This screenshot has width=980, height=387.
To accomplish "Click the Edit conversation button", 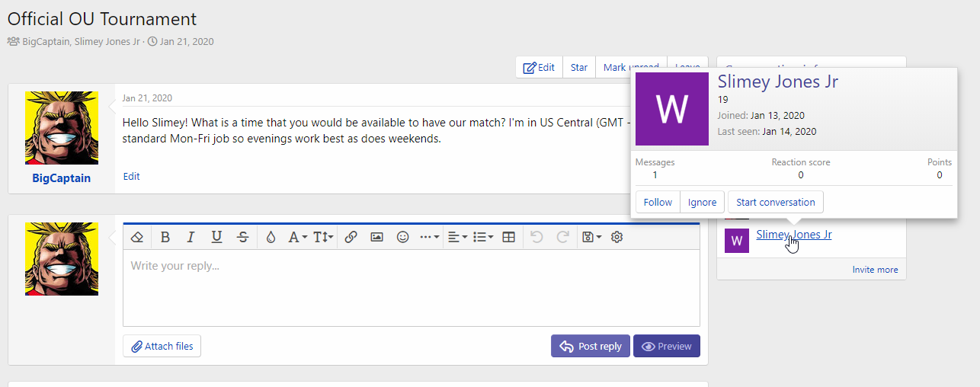I will 539,67.
